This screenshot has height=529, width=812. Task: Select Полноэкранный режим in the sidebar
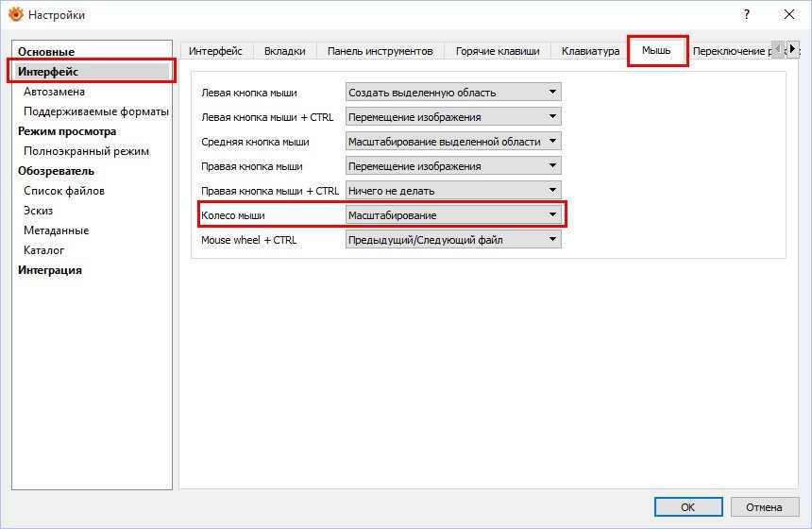[x=86, y=151]
